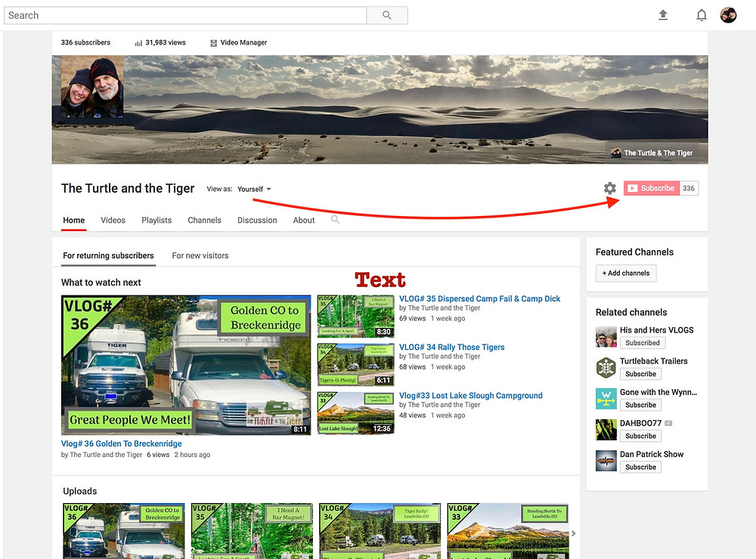Screen dimensions: 756x559
Task: Subscribe to Turtleback Trailers
Action: tap(640, 374)
